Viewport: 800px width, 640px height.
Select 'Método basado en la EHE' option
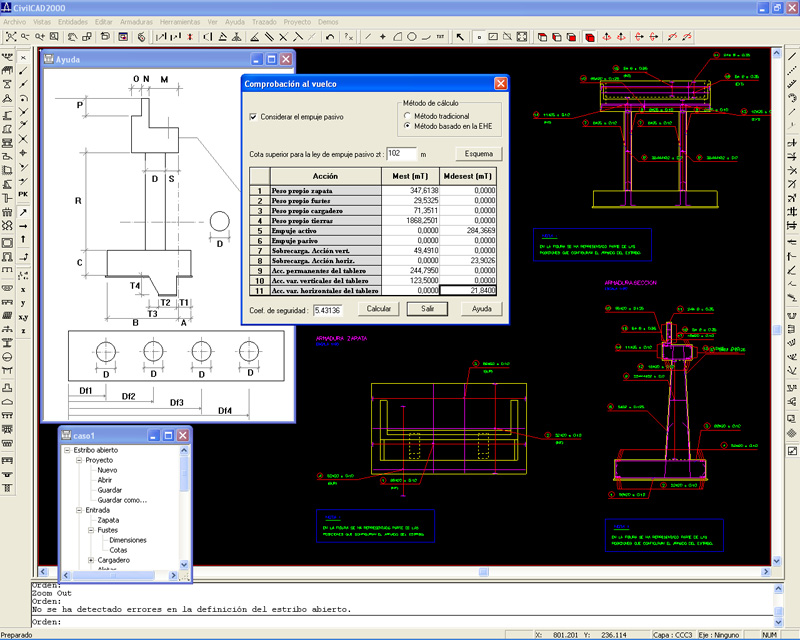click(x=407, y=126)
